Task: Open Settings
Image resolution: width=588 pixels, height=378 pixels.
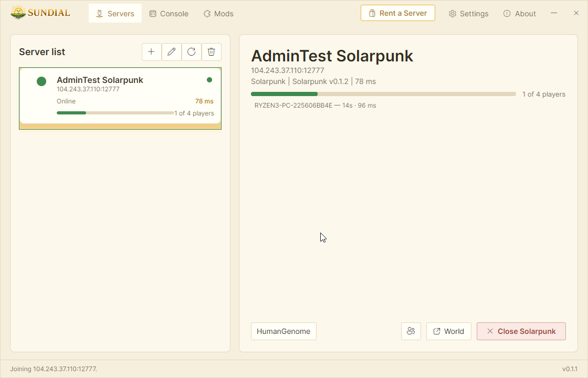Action: [x=469, y=14]
